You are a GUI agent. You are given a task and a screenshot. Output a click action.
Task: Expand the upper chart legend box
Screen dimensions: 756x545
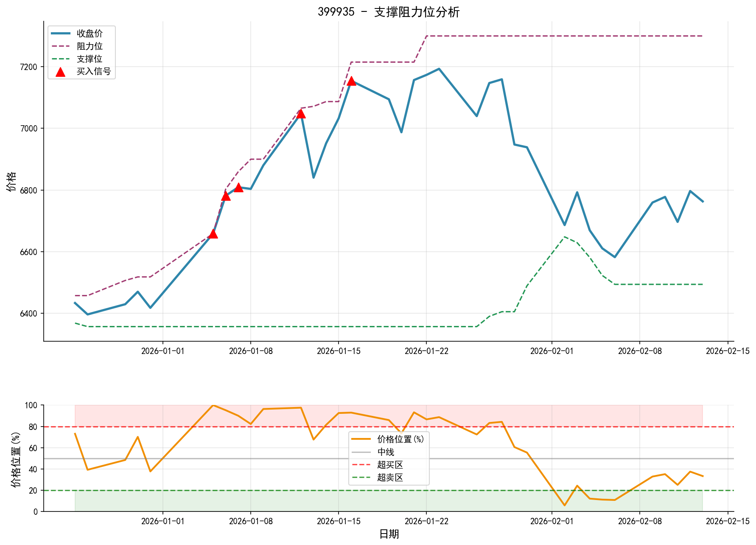[x=83, y=52]
